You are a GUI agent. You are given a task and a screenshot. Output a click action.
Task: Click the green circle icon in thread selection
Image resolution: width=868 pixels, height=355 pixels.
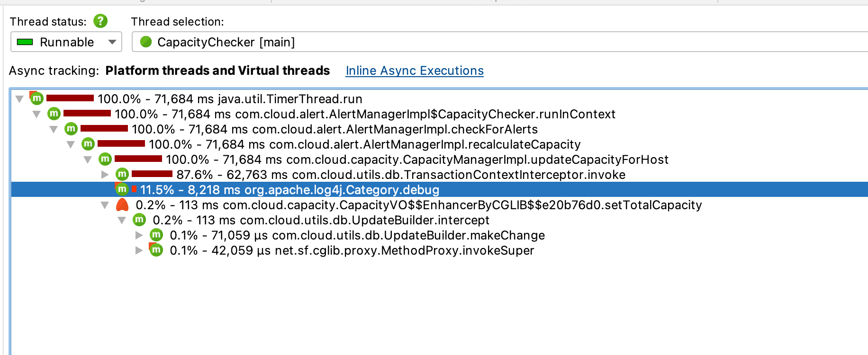(x=146, y=42)
